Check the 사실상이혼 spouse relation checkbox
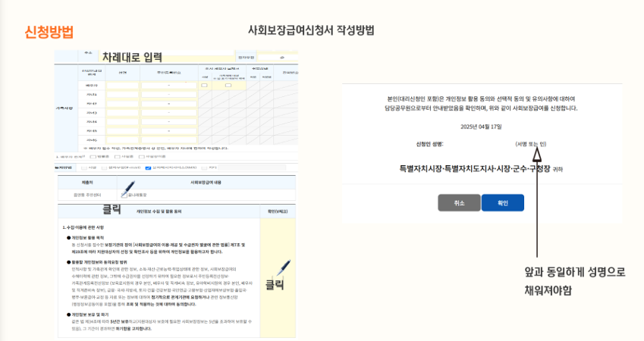 point(141,157)
